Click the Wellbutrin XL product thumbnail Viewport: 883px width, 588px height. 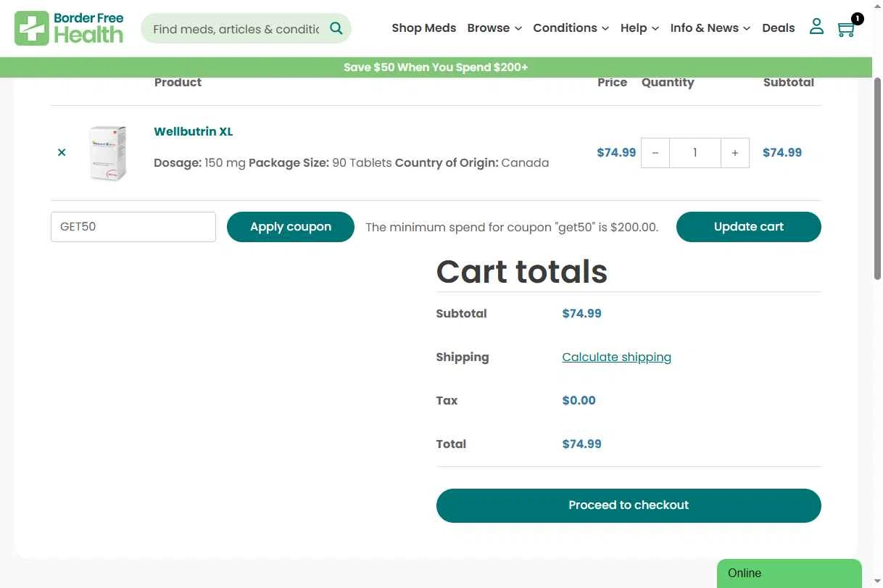point(107,153)
